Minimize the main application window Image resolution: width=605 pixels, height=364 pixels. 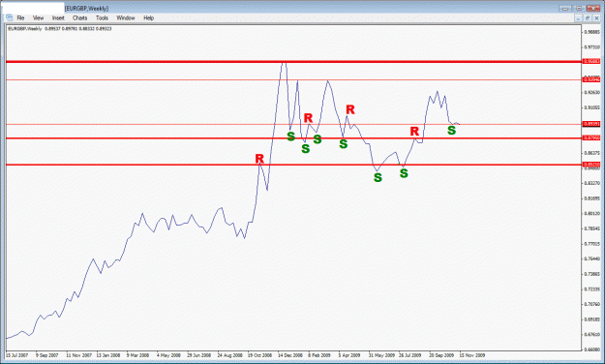(565, 8)
